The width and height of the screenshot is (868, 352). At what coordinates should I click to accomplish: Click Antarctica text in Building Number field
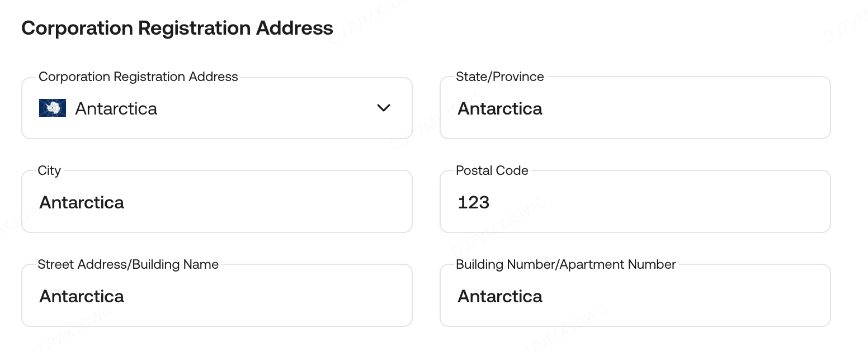[x=500, y=296]
